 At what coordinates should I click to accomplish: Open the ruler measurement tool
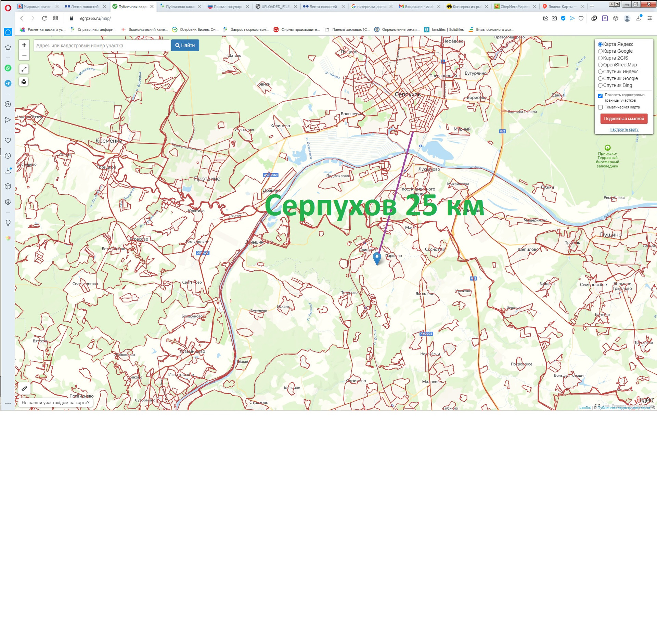tap(24, 388)
